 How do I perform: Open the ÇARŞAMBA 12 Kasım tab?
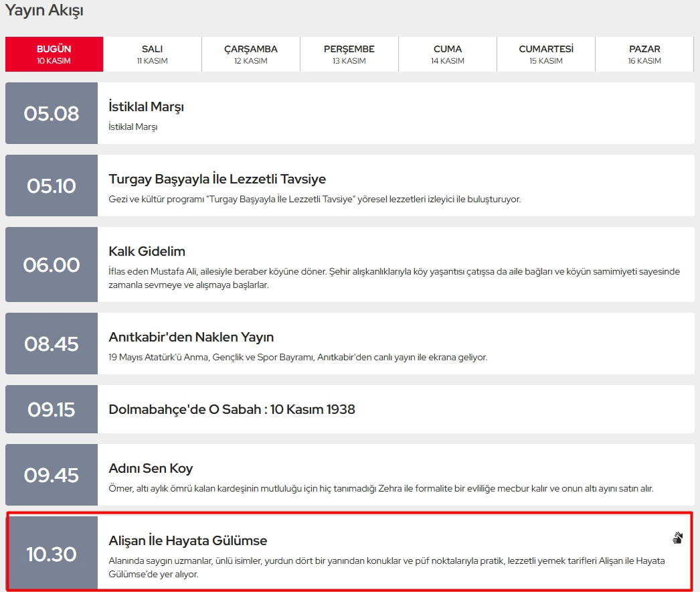point(251,54)
